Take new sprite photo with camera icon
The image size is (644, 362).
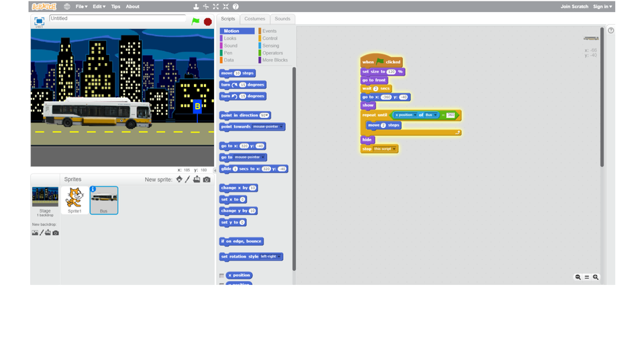pos(207,180)
